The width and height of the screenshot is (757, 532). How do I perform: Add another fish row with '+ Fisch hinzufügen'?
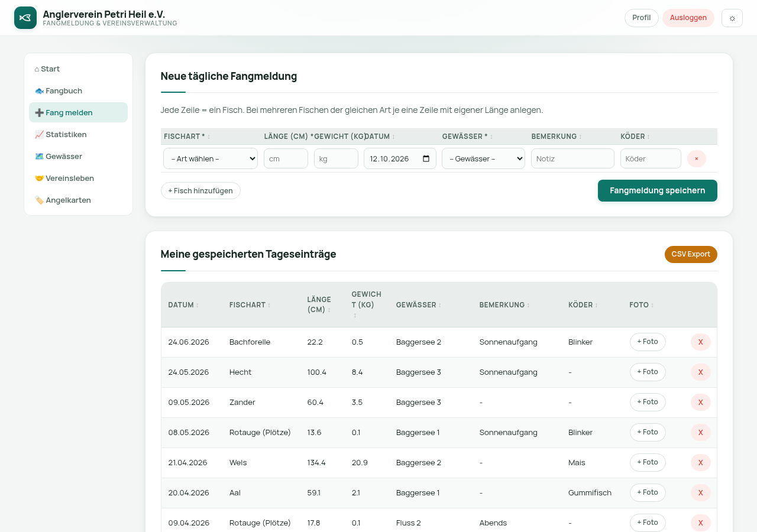pyautogui.click(x=200, y=191)
